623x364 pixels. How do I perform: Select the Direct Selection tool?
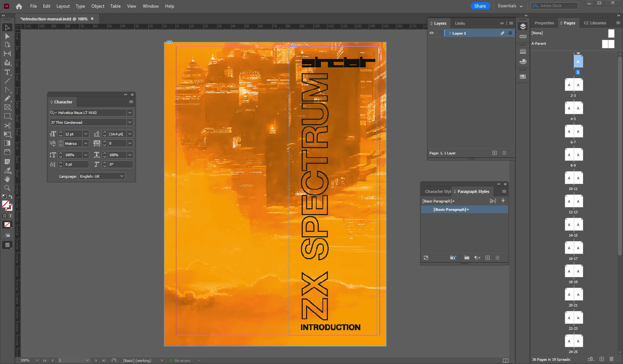tap(7, 36)
